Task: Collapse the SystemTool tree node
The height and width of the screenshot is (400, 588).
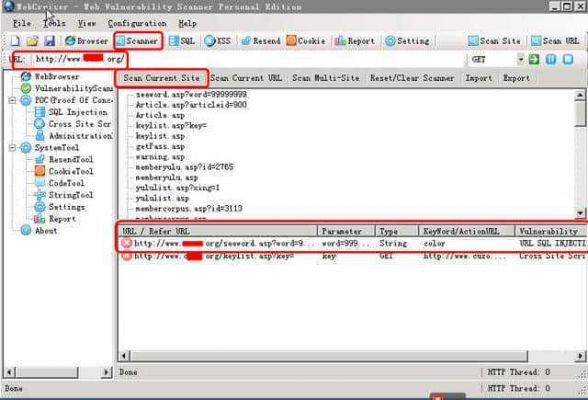Action: (12, 148)
